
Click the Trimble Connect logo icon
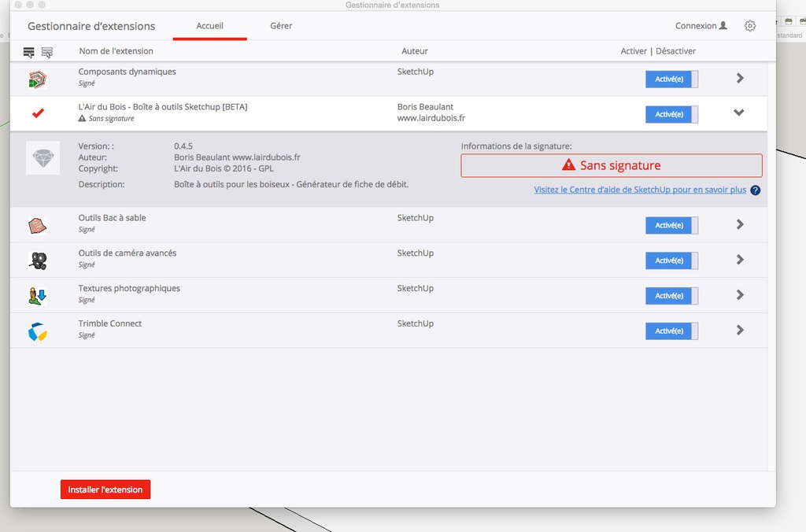[37, 331]
